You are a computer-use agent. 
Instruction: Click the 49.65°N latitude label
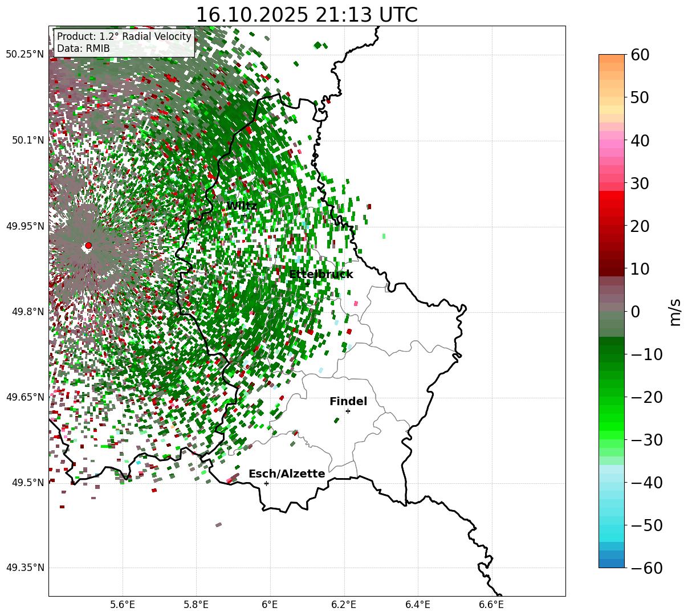click(x=25, y=397)
